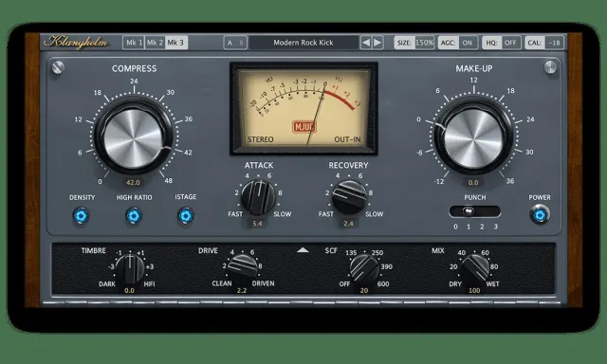Load the previous preset with left arrow
Image resolution: width=607 pixels, height=364 pixels.
[x=366, y=43]
